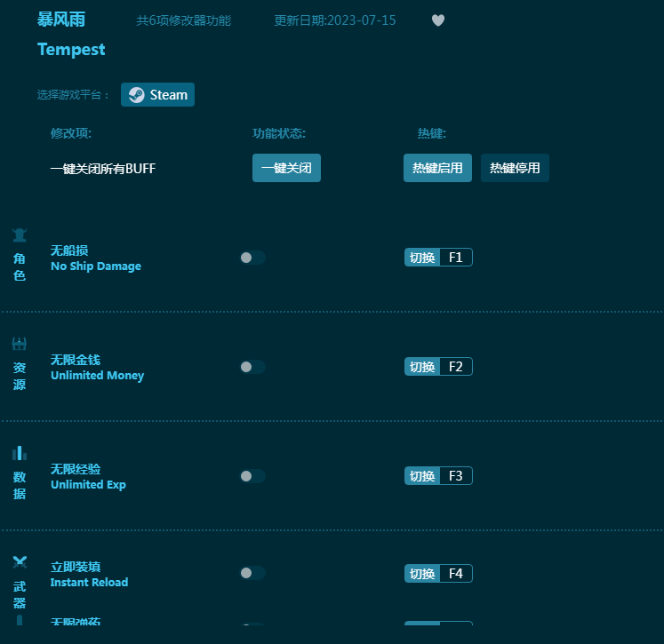Image resolution: width=664 pixels, height=644 pixels.
Task: Toggle No Ship Damage switch
Action: (x=252, y=258)
